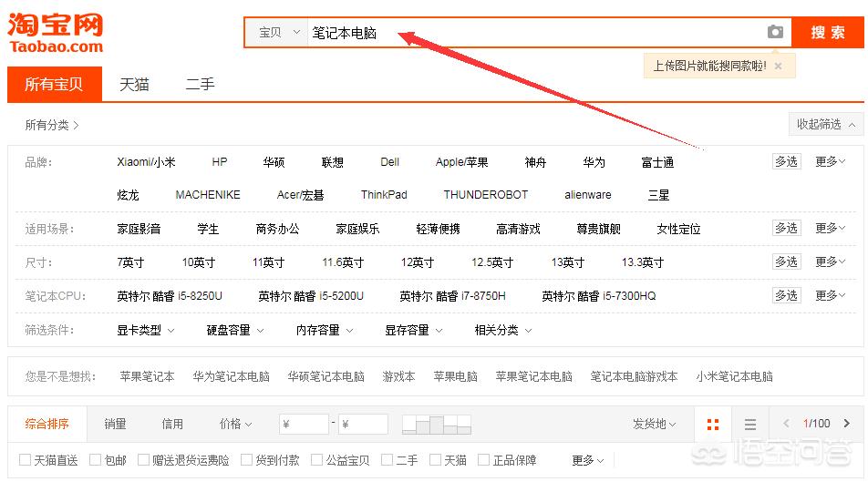This screenshot has height=482, width=868.
Task: Click the minimum price field
Action: pos(304,425)
